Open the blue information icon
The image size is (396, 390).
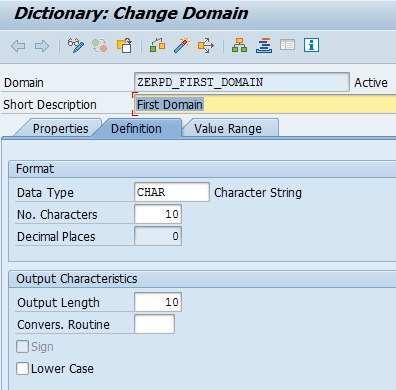coord(311,45)
